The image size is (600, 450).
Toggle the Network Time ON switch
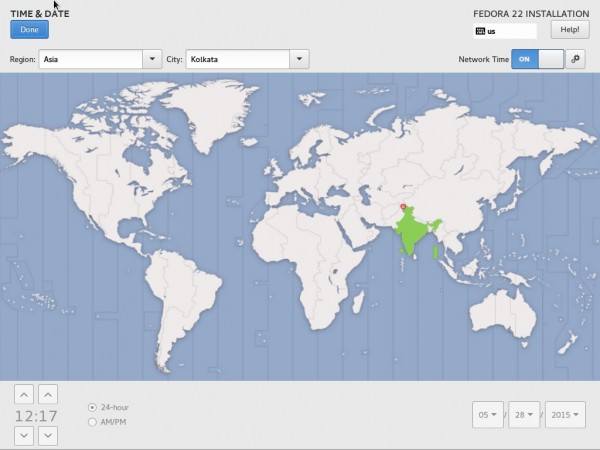click(537, 59)
